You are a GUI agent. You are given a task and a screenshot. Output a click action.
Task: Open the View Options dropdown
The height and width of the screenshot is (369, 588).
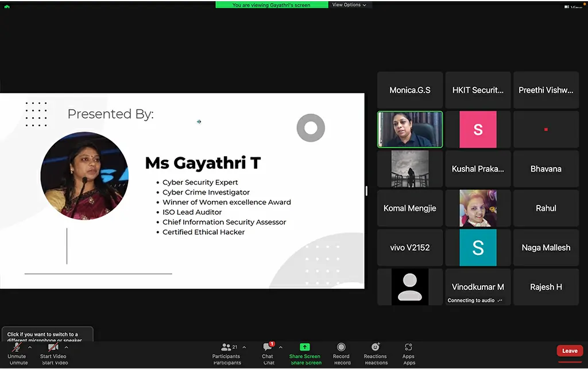349,5
